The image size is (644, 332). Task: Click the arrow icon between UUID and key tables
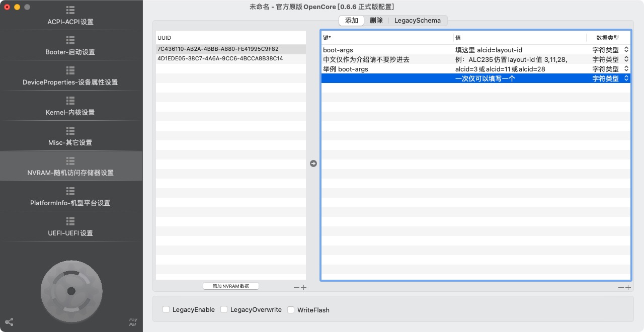point(313,163)
